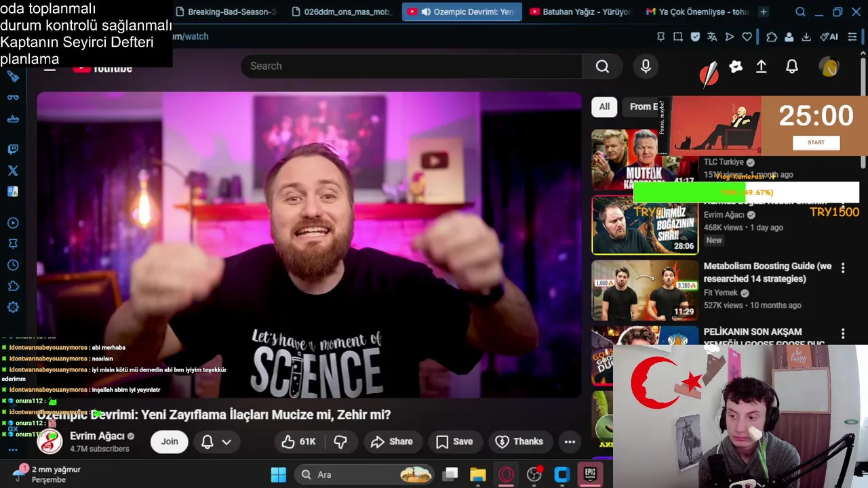Click the Share button
Image resolution: width=868 pixels, height=488 pixels.
(392, 441)
